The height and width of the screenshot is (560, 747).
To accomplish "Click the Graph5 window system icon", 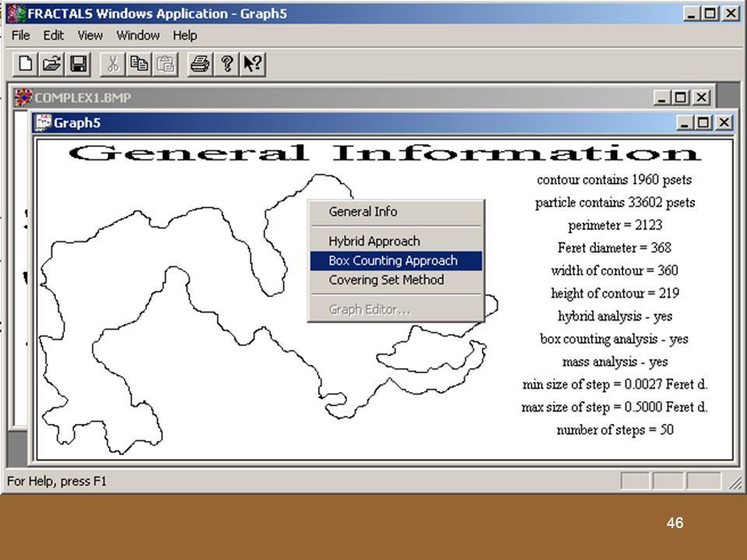I will point(44,122).
